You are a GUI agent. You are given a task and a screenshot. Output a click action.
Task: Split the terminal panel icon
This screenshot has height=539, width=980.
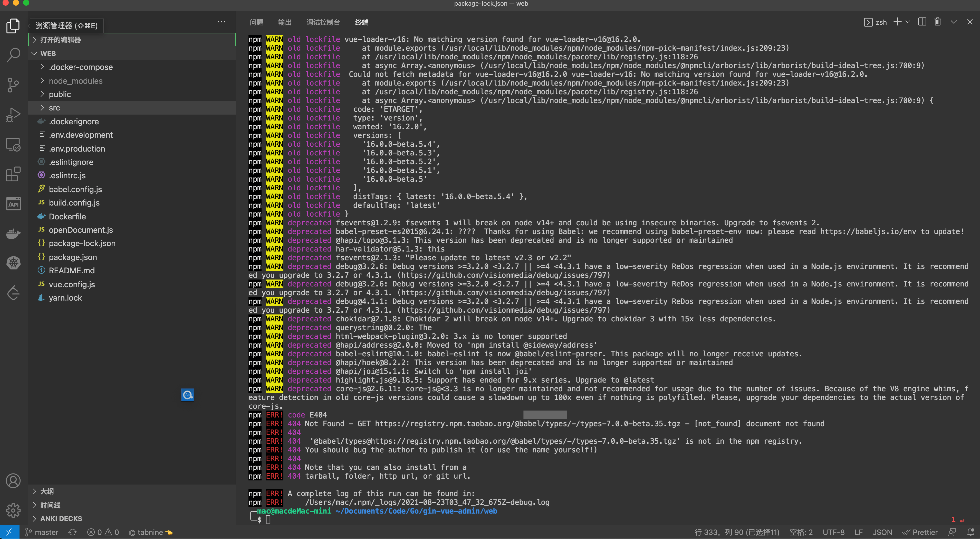(x=922, y=22)
